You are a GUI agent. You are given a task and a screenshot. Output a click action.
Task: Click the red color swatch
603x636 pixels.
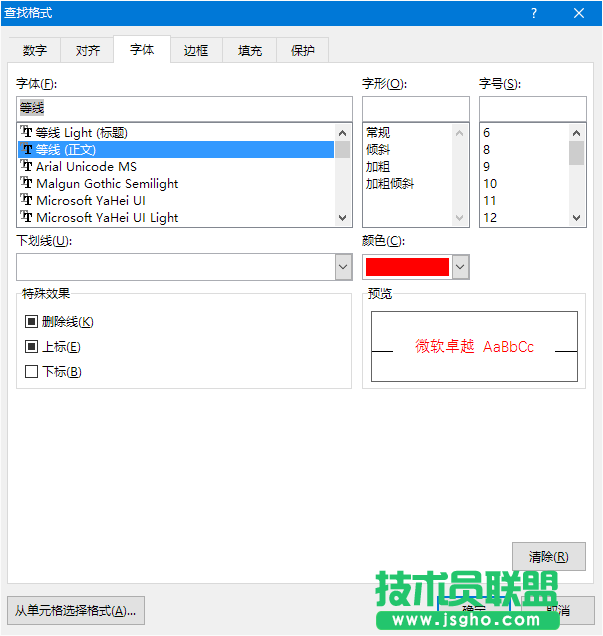pos(407,266)
